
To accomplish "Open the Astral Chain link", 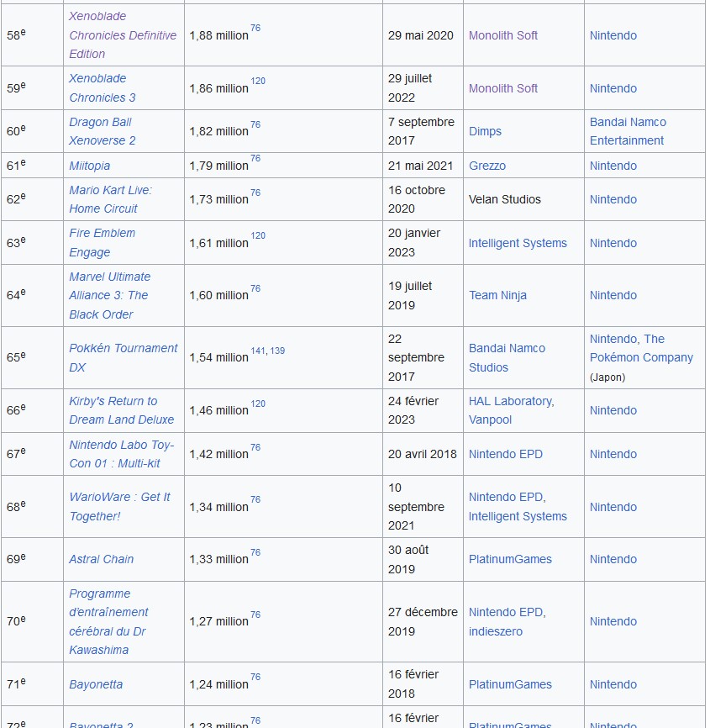I will point(101,559).
